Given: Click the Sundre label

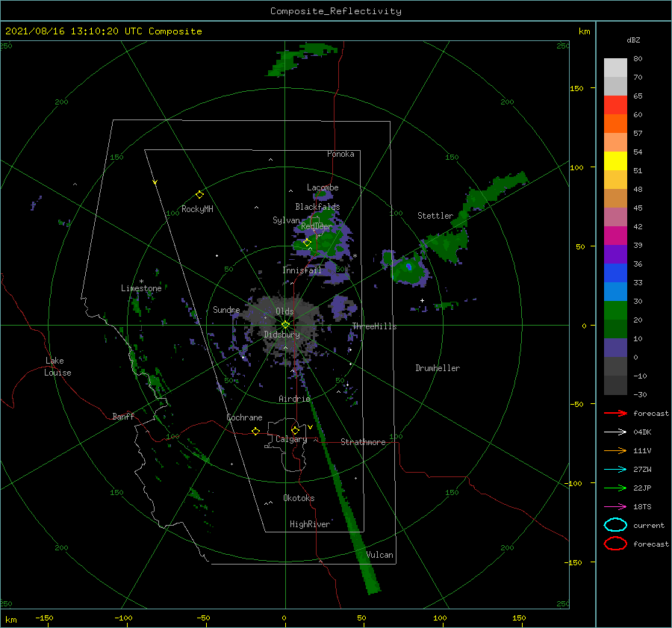Looking at the screenshot, I should (x=226, y=310).
